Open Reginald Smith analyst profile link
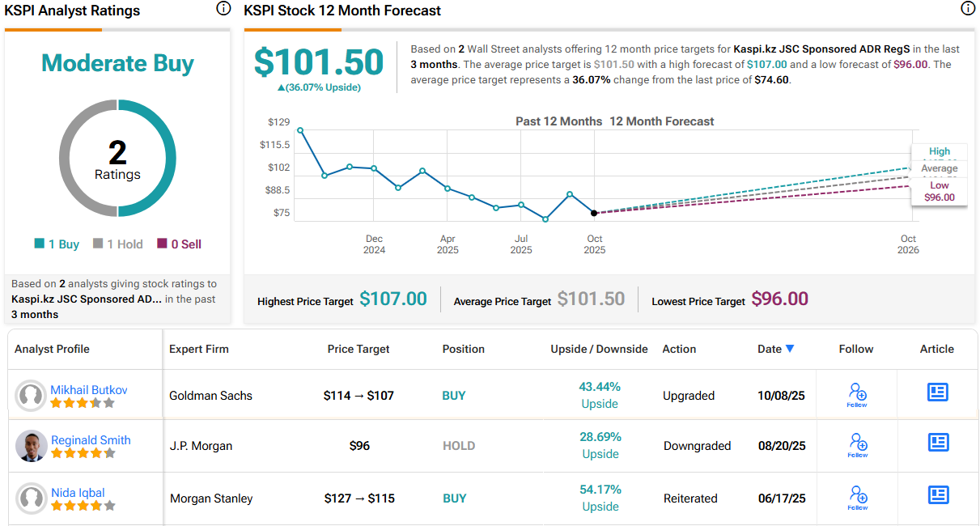Viewport: 980px width, 526px height. click(91, 440)
